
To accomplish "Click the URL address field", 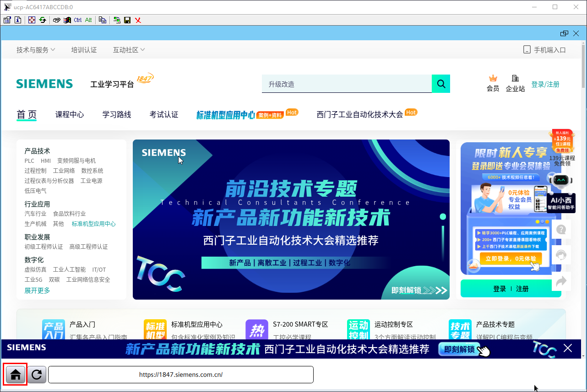I will click(181, 375).
